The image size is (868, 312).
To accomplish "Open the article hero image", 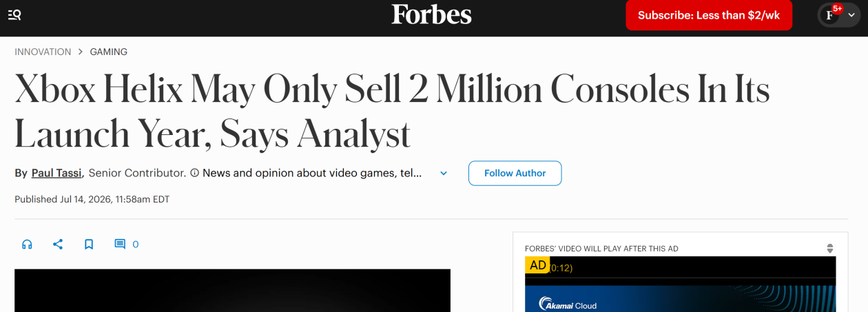I will 232,291.
